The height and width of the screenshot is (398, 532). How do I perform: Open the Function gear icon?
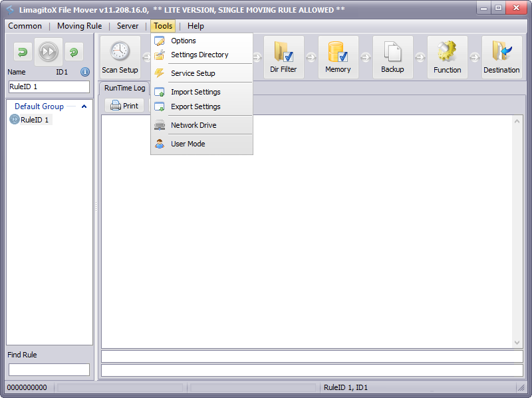point(447,52)
